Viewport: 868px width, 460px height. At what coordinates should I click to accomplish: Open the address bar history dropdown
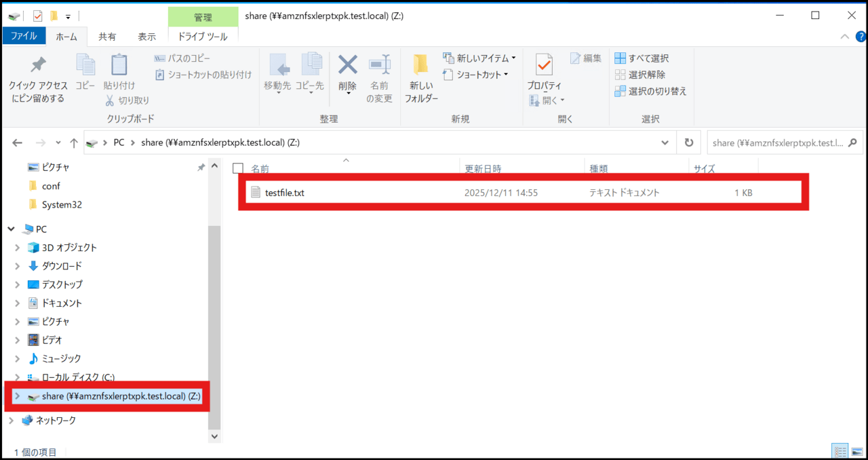pyautogui.click(x=665, y=143)
